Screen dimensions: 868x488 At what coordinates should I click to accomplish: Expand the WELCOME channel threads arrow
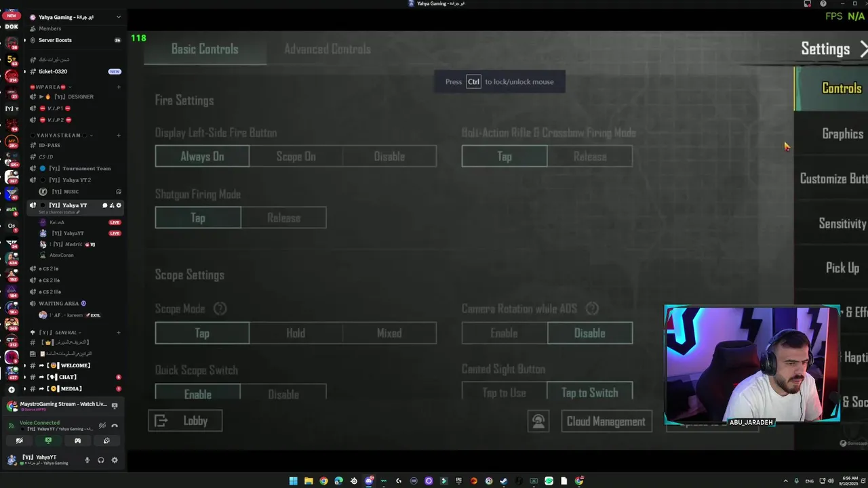click(x=24, y=365)
